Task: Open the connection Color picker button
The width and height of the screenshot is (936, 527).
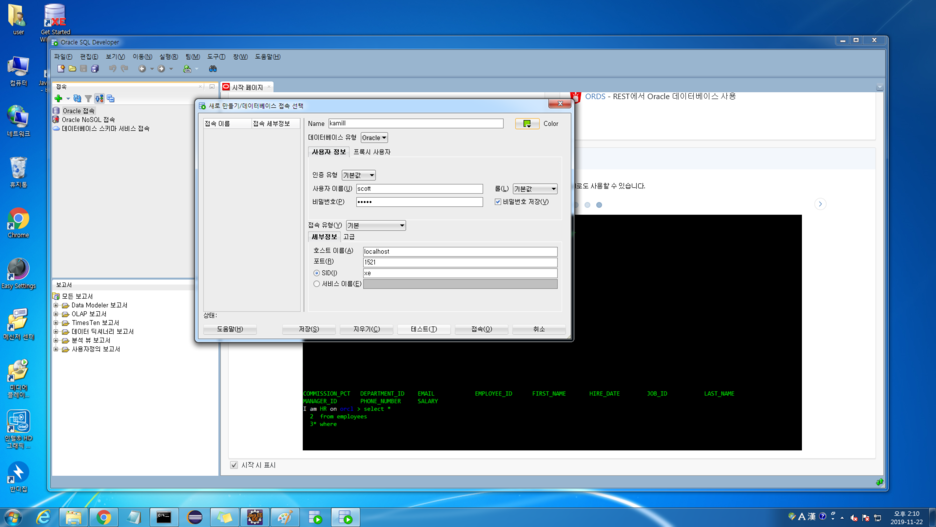Action: (x=527, y=124)
